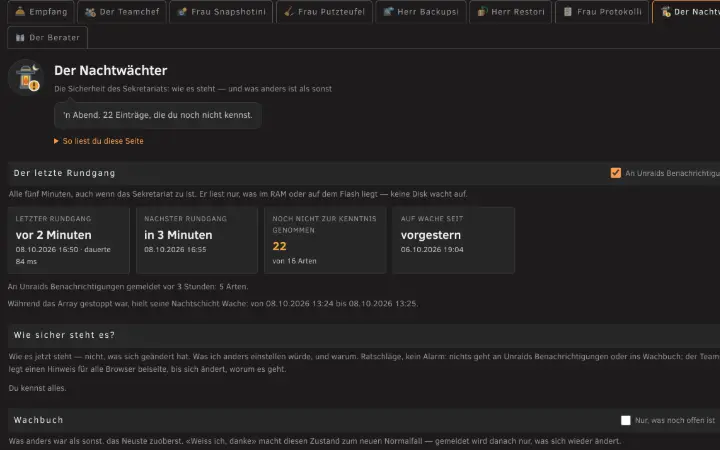Open the Empfang tab

pyautogui.click(x=41, y=11)
